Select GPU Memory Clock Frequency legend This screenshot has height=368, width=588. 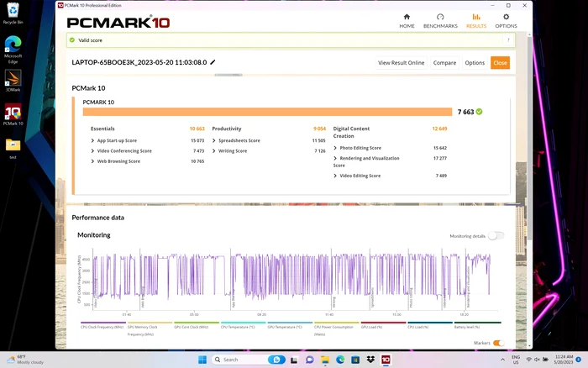tap(150, 329)
